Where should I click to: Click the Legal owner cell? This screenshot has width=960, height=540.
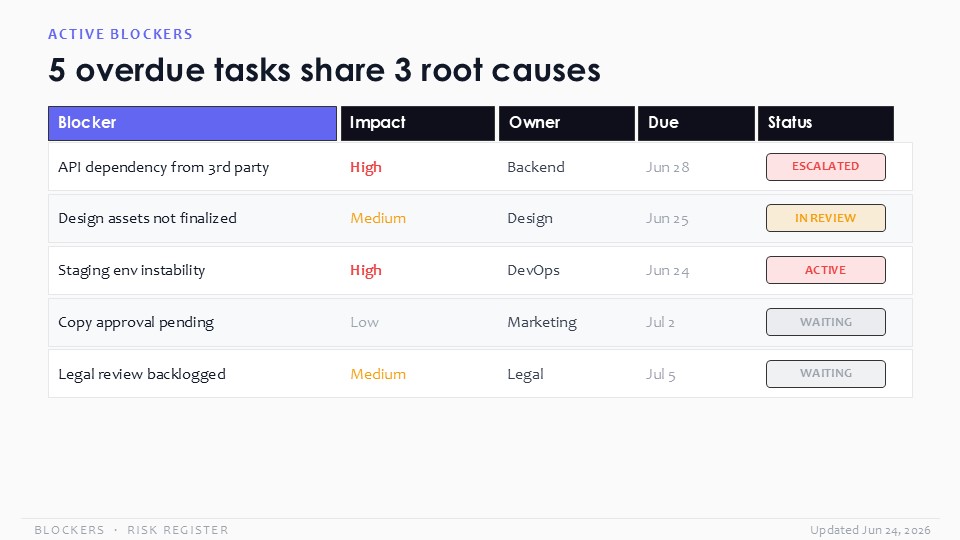pyautogui.click(x=525, y=374)
